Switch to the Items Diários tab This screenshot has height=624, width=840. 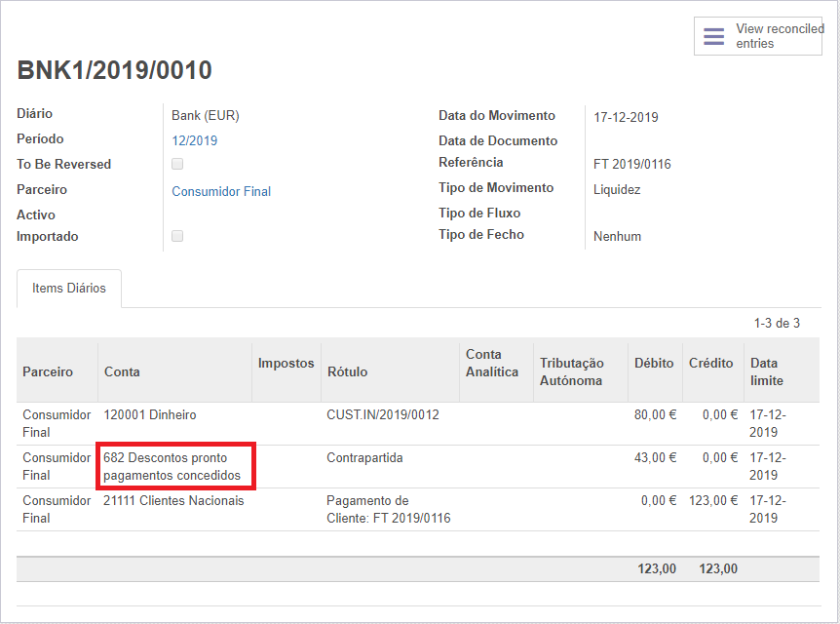(69, 289)
